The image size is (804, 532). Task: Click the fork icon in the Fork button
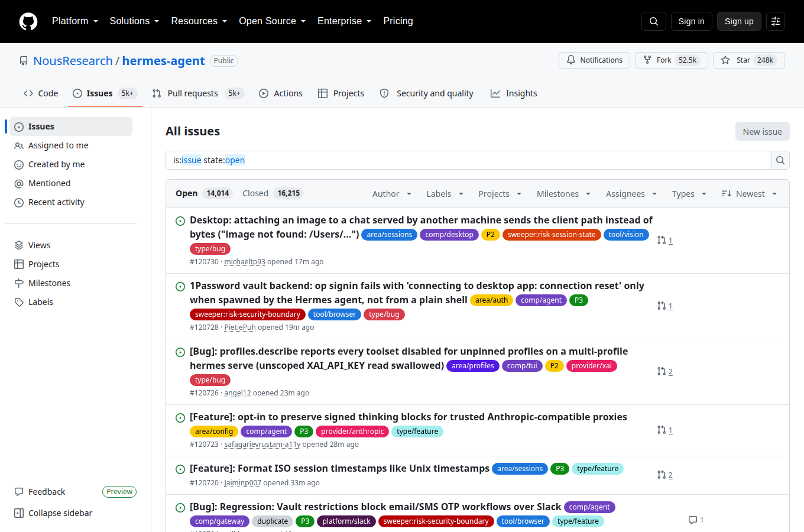pyautogui.click(x=647, y=60)
